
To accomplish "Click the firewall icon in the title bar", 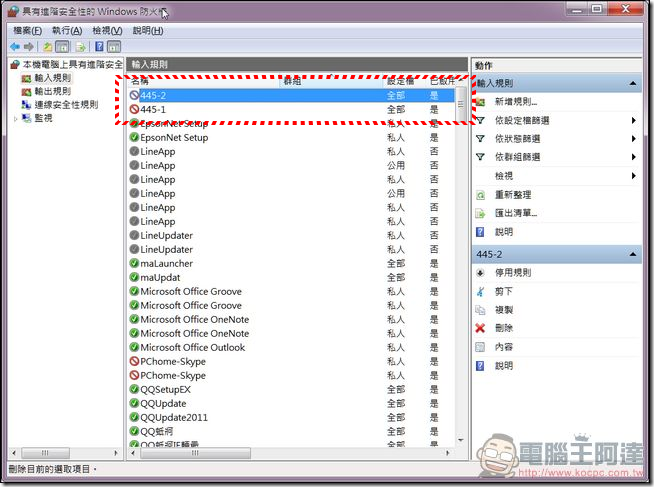I will [x=13, y=12].
